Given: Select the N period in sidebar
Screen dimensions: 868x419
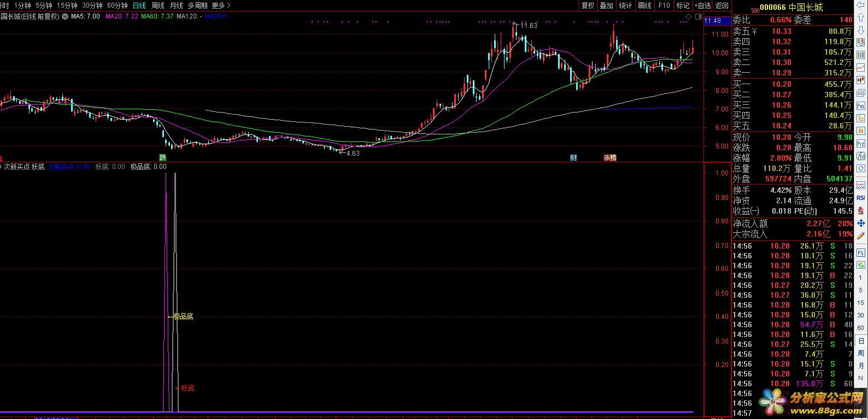Looking at the screenshot, I should click(x=860, y=379).
